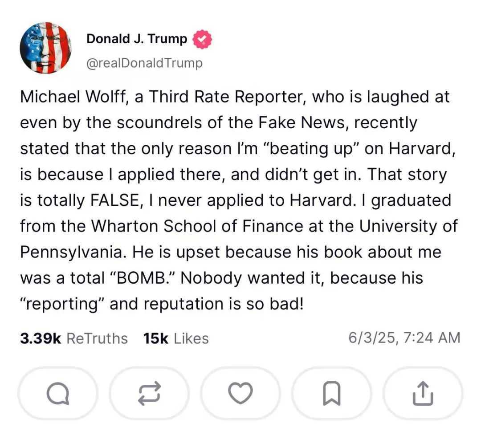ReTruth the post using the arrows icon
481x448 pixels.
click(149, 393)
